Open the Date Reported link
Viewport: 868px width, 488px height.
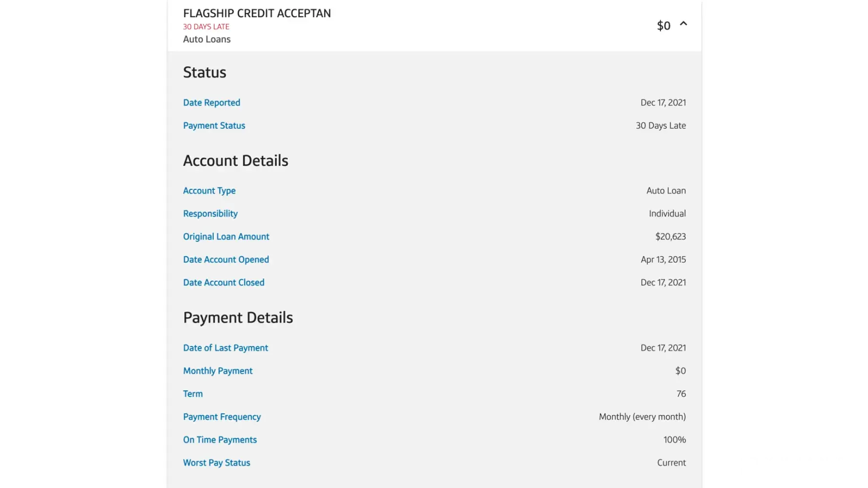pyautogui.click(x=211, y=102)
